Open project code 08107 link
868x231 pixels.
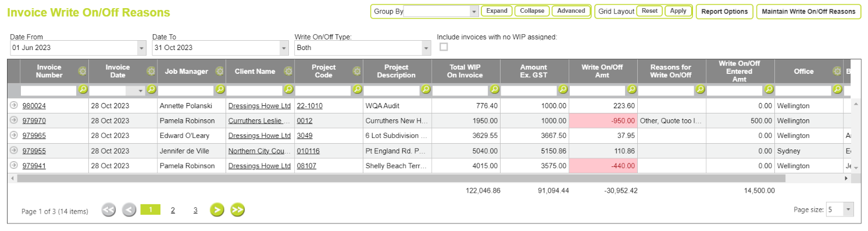[306, 166]
